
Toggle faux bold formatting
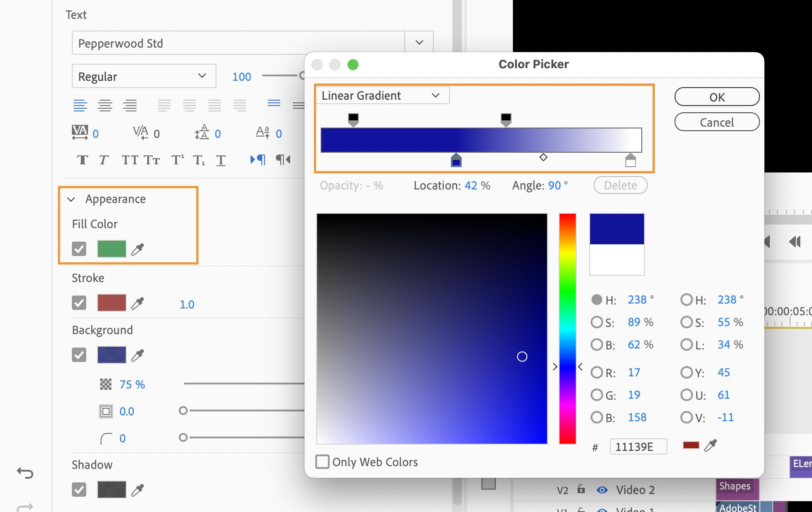click(82, 159)
